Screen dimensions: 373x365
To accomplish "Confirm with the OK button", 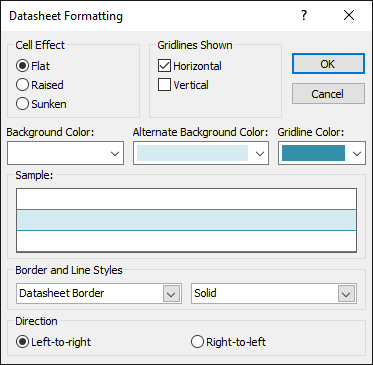I will (328, 64).
